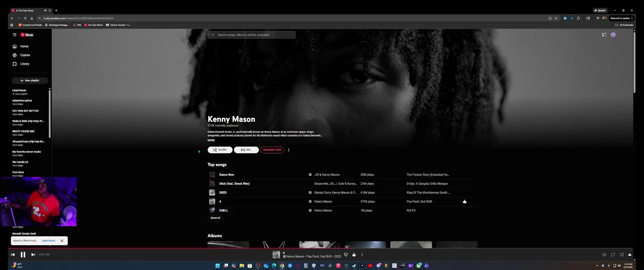The height and width of the screenshot is (270, 644).
Task: Open the Moonlit Smoke Sesh playlist
Action: [x=24, y=234]
